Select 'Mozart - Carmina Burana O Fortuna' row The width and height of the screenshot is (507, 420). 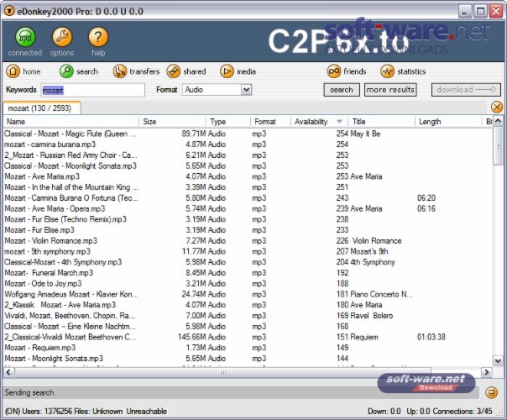(x=248, y=197)
